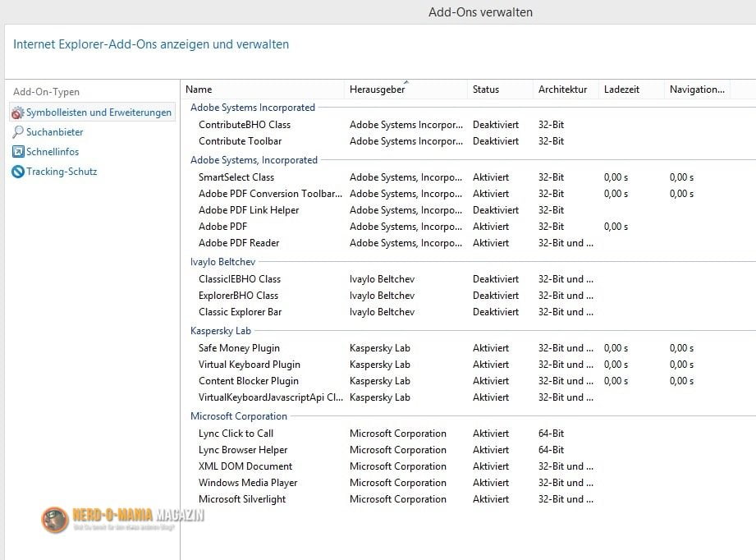Screen dimensions: 756x560
Task: Select the Lync Browser Helper add-on
Action: [x=243, y=450]
